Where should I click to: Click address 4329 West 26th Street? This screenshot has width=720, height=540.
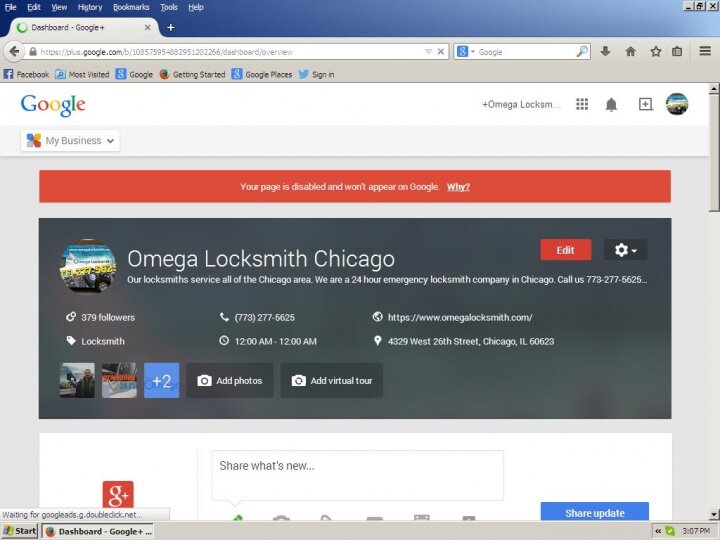point(471,341)
